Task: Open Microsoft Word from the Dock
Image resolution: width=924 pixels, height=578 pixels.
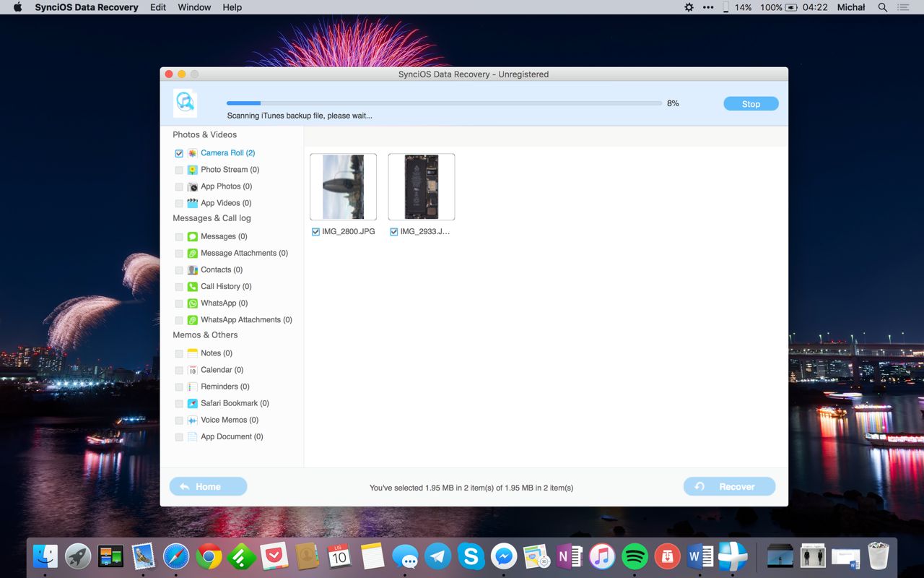Action: pyautogui.click(x=700, y=556)
